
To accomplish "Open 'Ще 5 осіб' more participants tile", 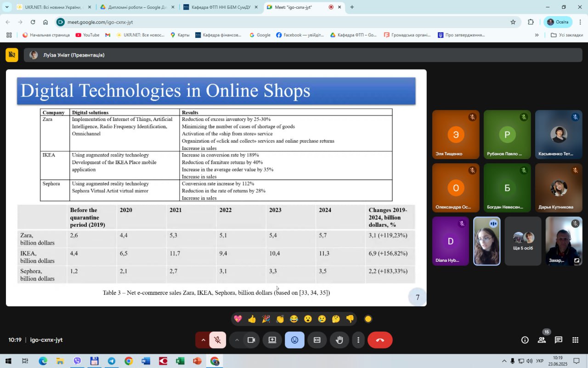I will pyautogui.click(x=523, y=241).
